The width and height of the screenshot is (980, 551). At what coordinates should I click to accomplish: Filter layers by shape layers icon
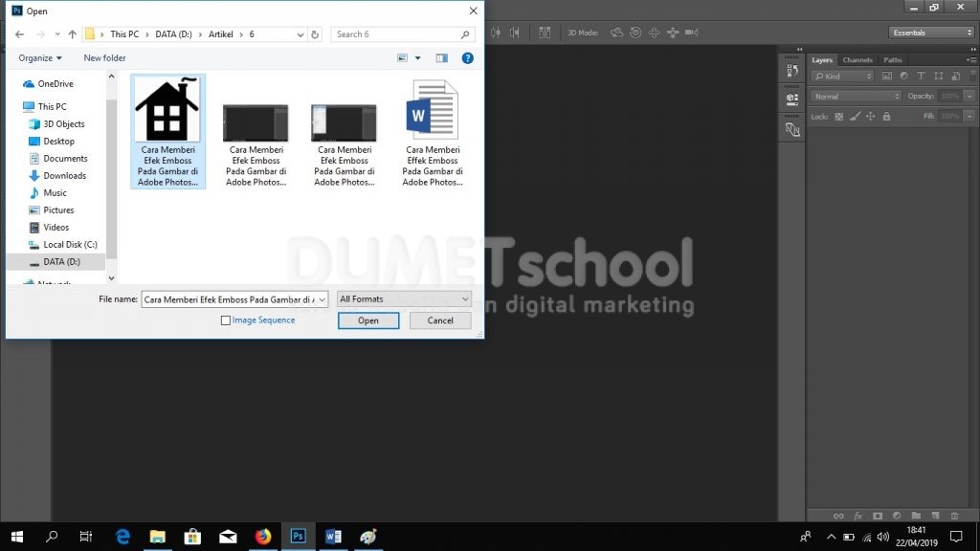tap(938, 77)
